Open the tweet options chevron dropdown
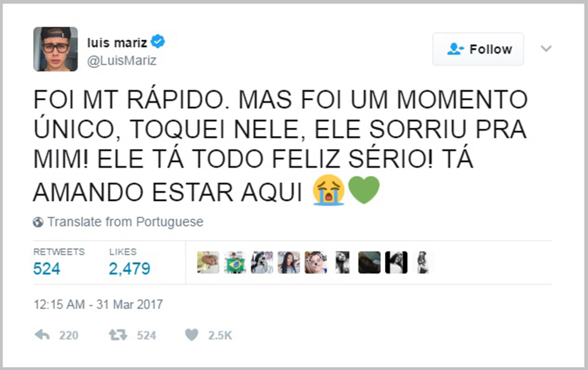588x370 pixels. click(546, 49)
